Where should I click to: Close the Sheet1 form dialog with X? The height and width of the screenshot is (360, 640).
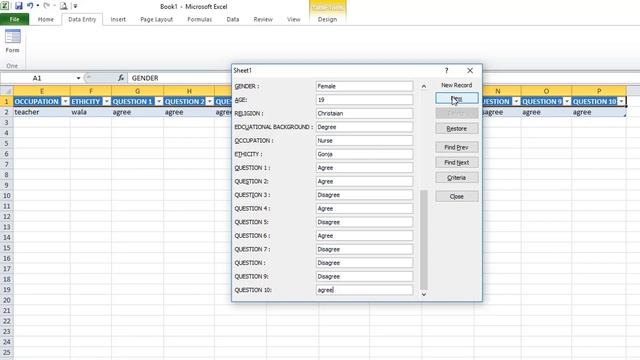click(x=470, y=71)
